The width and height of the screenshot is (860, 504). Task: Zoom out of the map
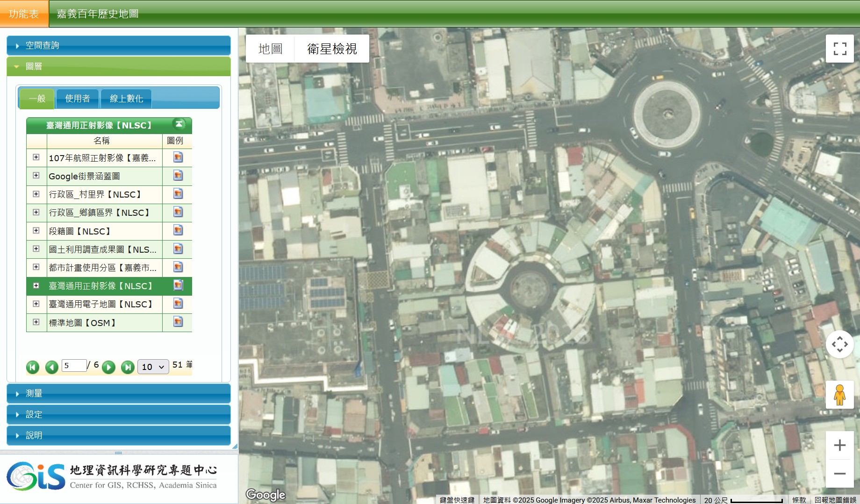tap(839, 474)
